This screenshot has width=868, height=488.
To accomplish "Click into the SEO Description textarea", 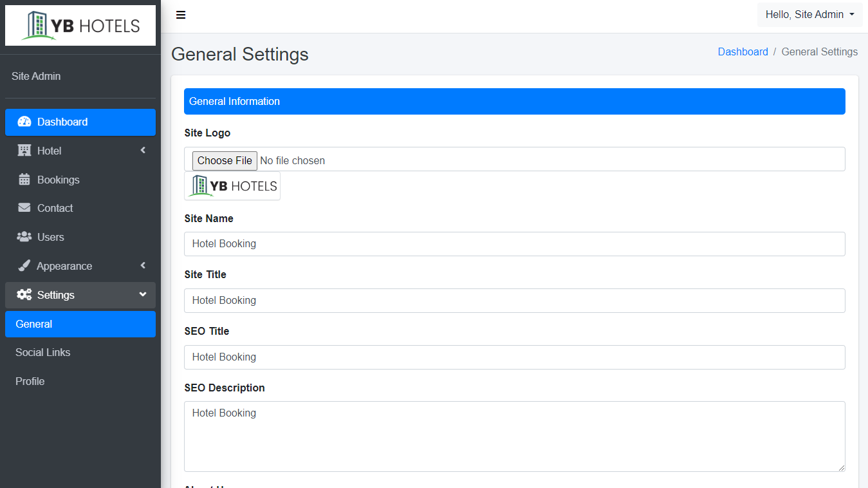I will click(514, 436).
